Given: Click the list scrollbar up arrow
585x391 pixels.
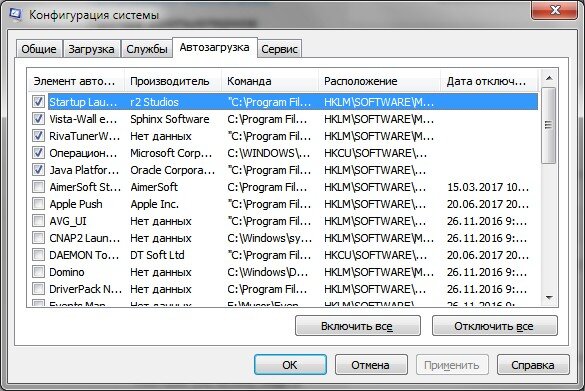Looking at the screenshot, I should tap(549, 78).
